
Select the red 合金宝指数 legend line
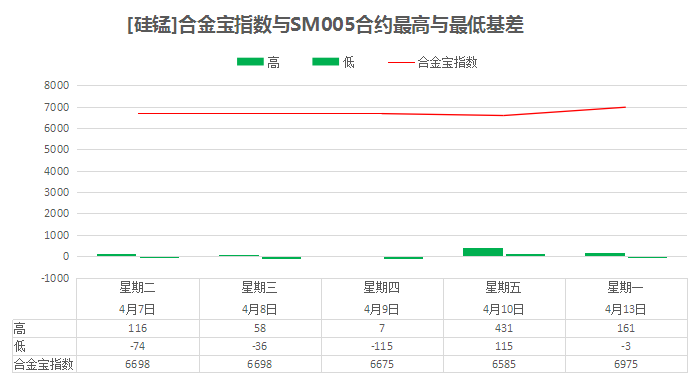(x=401, y=63)
